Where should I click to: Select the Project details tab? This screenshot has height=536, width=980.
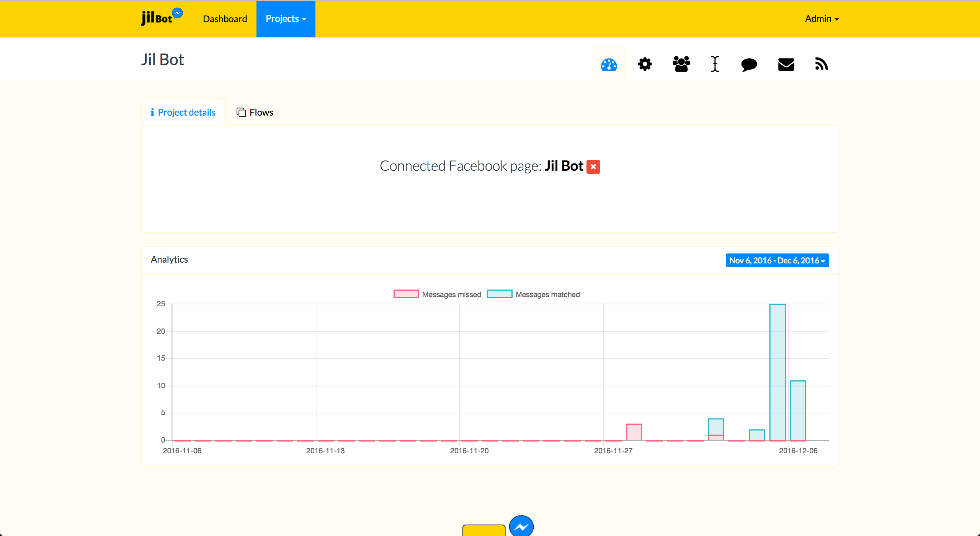coord(183,113)
